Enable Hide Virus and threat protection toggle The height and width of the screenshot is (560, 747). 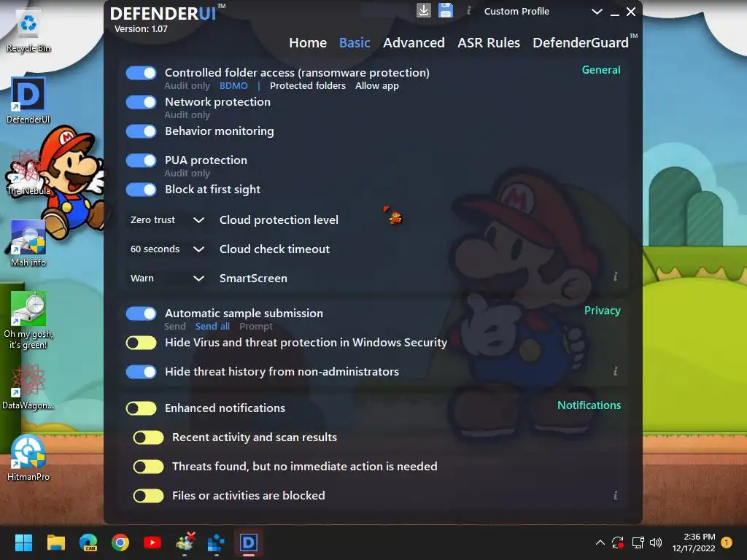141,343
